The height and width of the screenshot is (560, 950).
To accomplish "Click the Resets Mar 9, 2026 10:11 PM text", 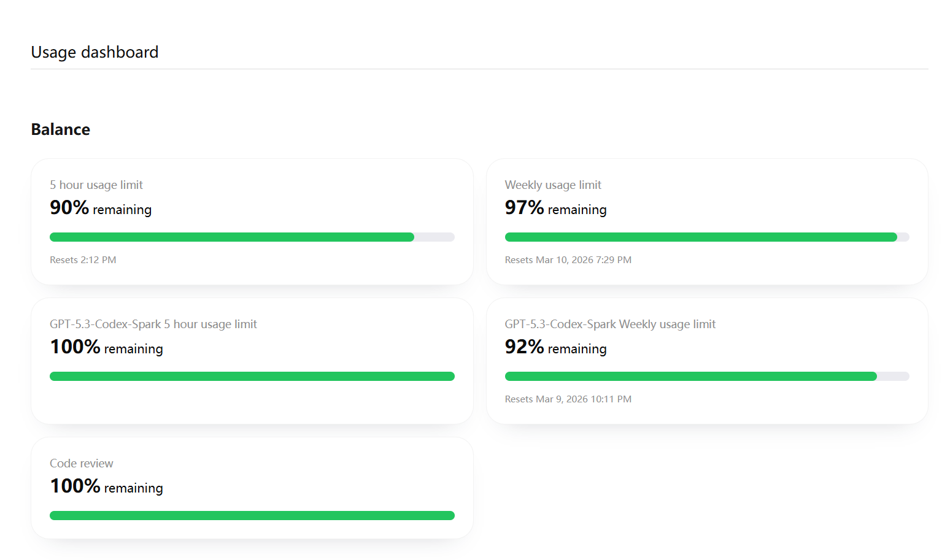I will (568, 399).
